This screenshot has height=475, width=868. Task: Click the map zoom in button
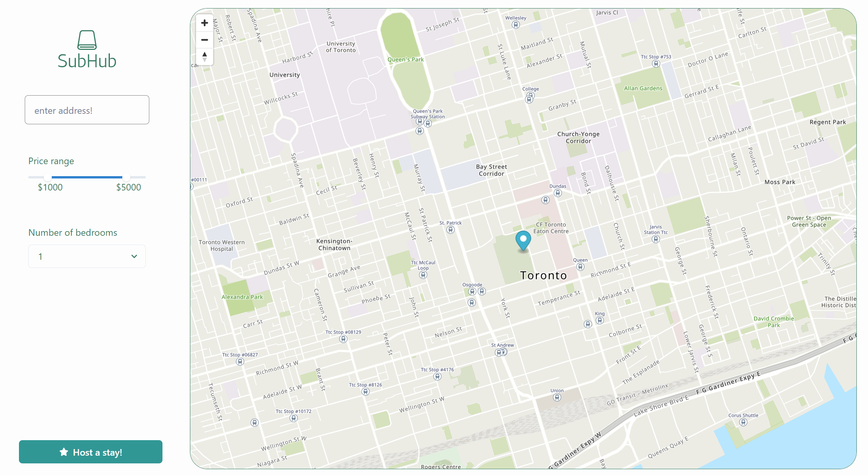[205, 23]
